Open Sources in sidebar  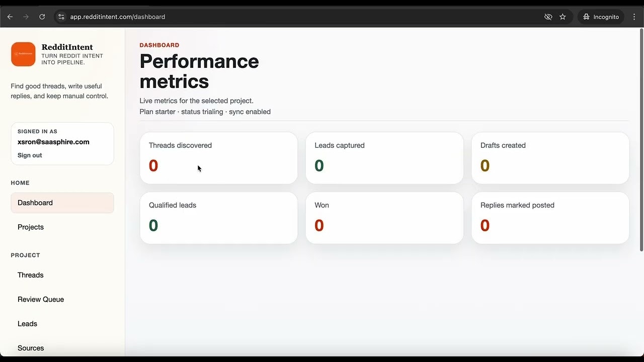coord(62,348)
